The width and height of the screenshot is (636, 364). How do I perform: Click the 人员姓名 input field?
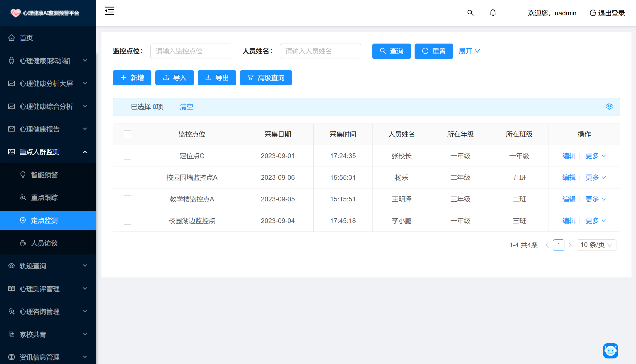coord(320,51)
